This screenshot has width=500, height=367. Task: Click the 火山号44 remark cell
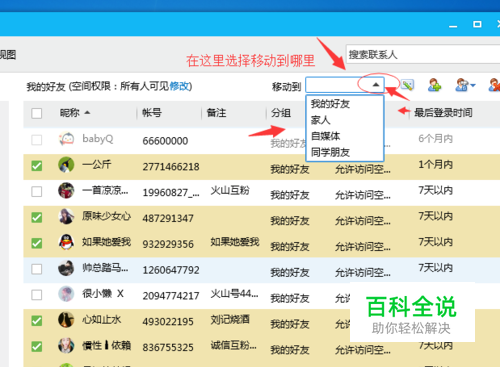pyautogui.click(x=234, y=294)
